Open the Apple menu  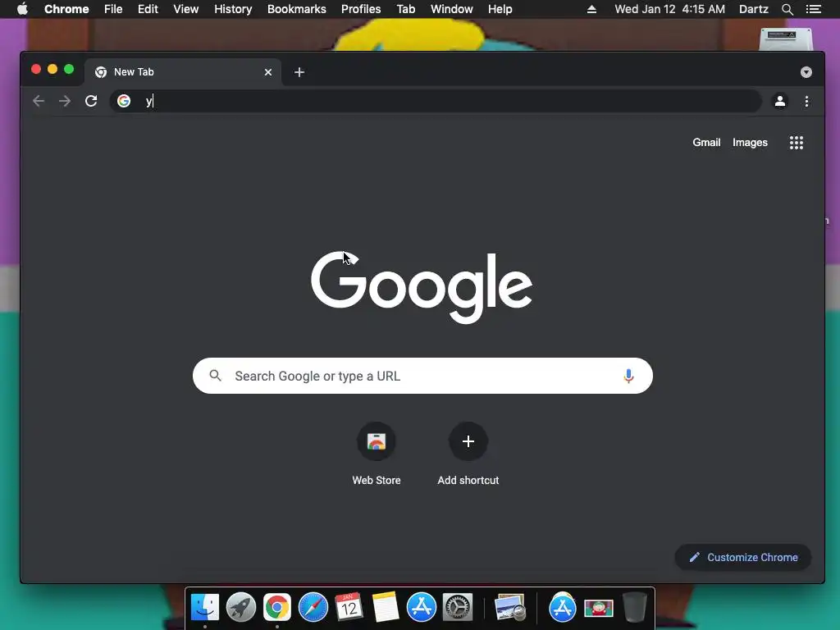[22, 9]
